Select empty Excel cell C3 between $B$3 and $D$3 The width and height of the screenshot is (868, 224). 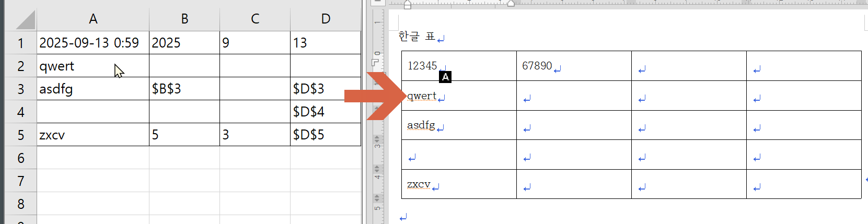click(255, 89)
